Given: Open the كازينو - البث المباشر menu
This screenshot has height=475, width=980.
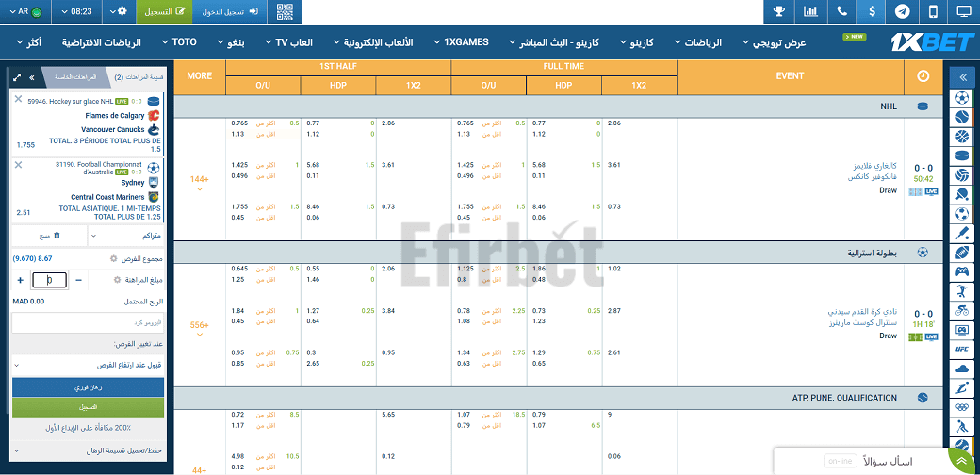Looking at the screenshot, I should [554, 42].
